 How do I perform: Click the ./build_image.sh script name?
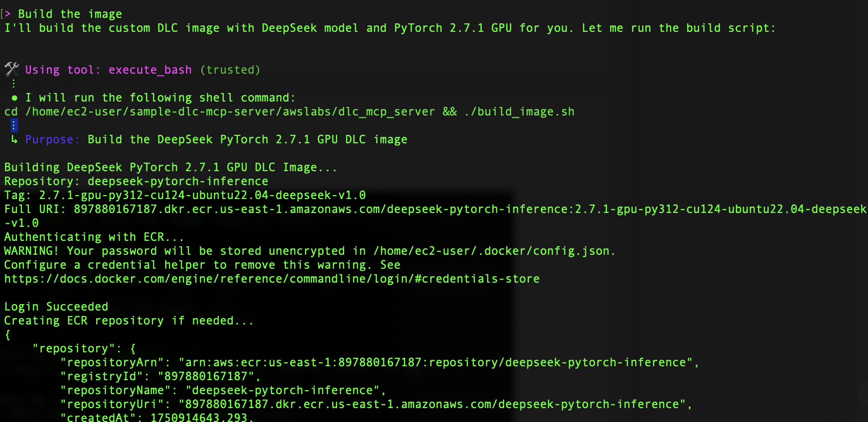[x=519, y=112]
